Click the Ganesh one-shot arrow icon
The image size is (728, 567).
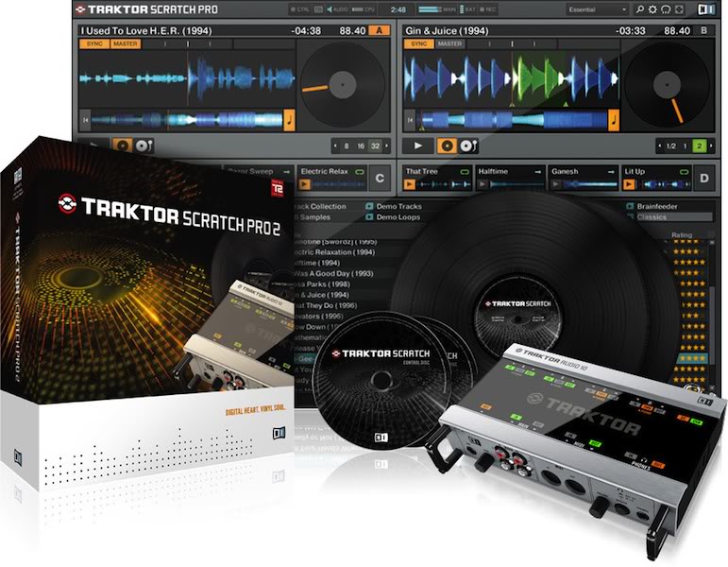(611, 172)
